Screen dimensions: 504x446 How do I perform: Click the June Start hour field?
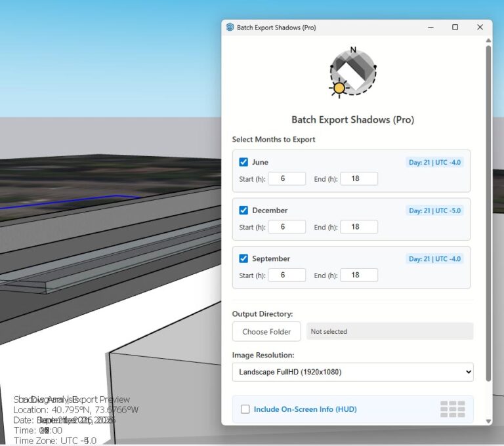pyautogui.click(x=287, y=178)
